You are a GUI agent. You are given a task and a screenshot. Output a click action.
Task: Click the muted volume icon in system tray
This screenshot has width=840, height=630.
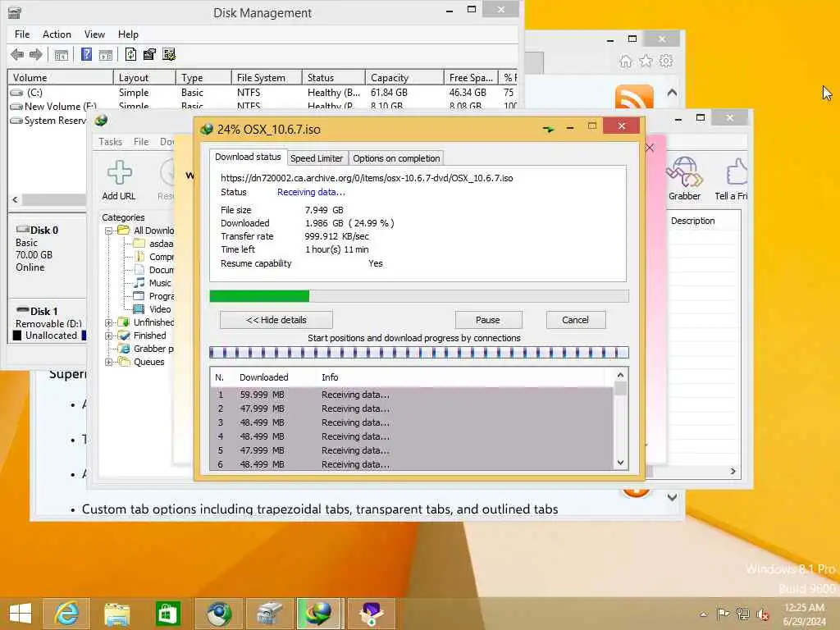coord(763,614)
